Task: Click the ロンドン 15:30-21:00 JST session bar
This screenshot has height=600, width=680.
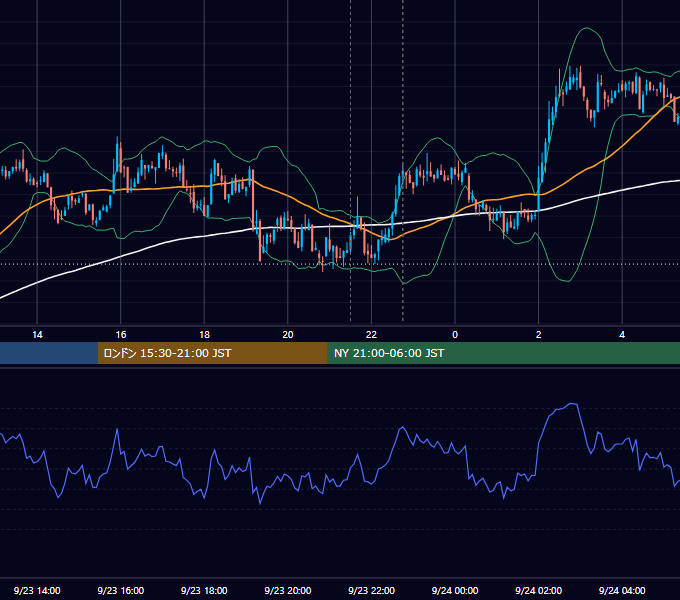Action: [212, 353]
